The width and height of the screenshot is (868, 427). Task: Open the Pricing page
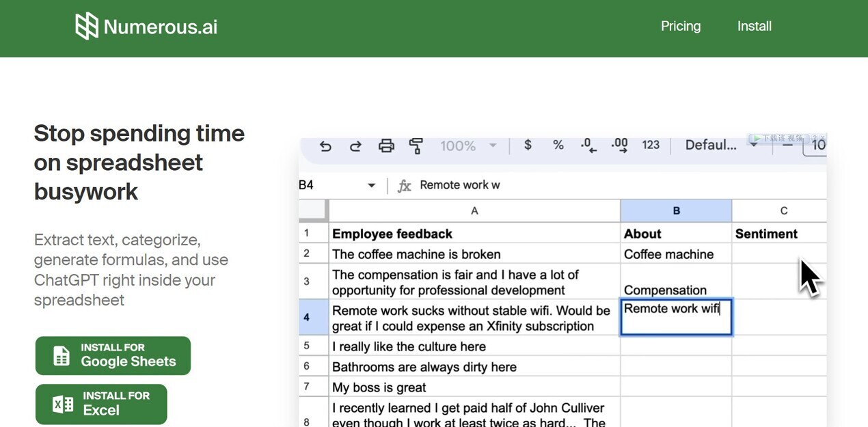680,26
